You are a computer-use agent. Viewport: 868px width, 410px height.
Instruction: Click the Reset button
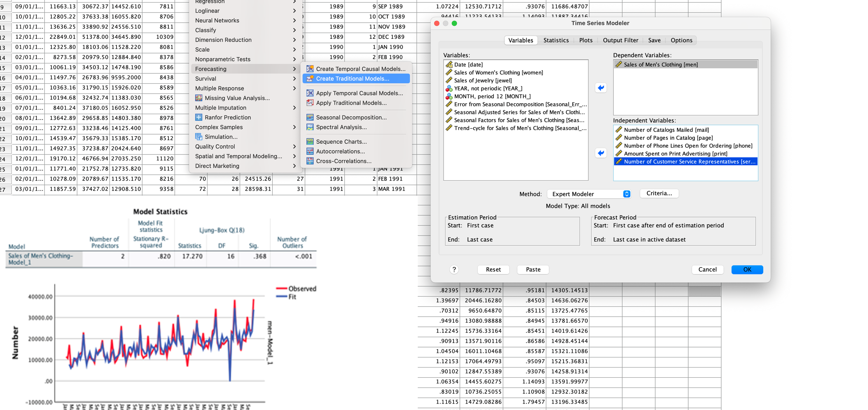(493, 269)
